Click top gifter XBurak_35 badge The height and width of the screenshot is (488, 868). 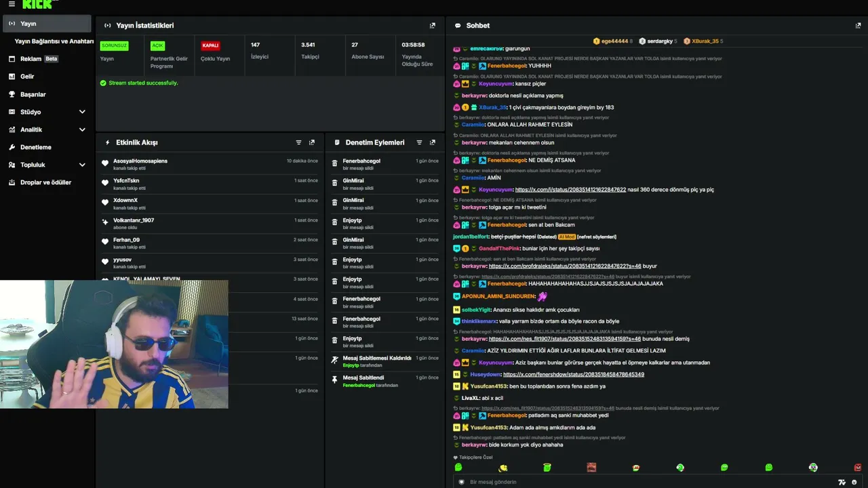pos(703,41)
